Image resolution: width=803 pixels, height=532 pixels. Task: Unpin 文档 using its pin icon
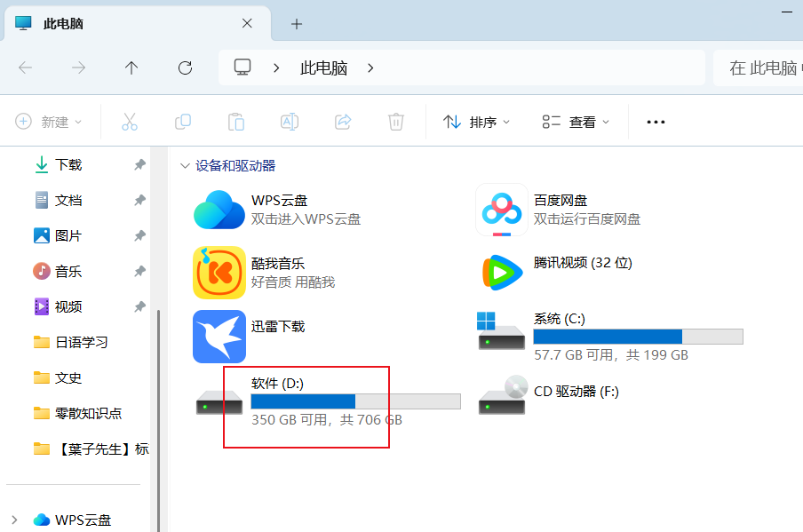click(x=139, y=200)
